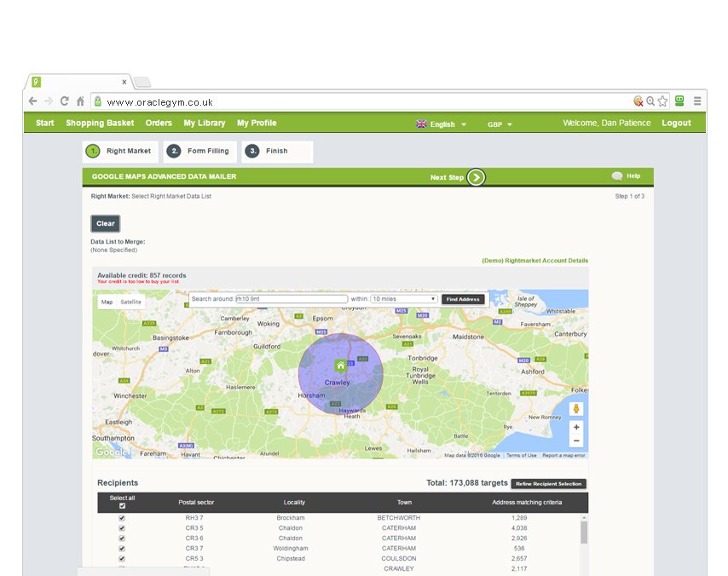Close the browser tab
Viewport: 728px width, 576px height.
pyautogui.click(x=124, y=82)
